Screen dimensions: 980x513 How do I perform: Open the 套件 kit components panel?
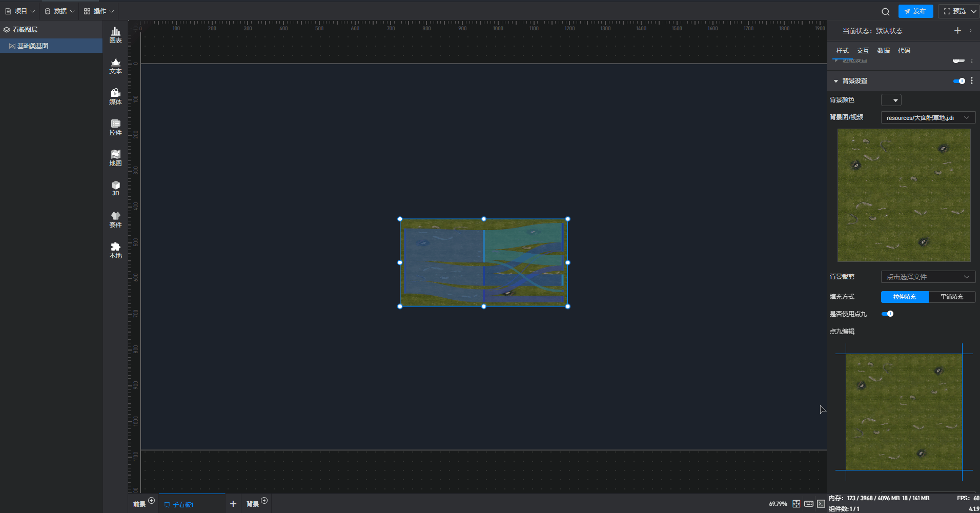115,219
